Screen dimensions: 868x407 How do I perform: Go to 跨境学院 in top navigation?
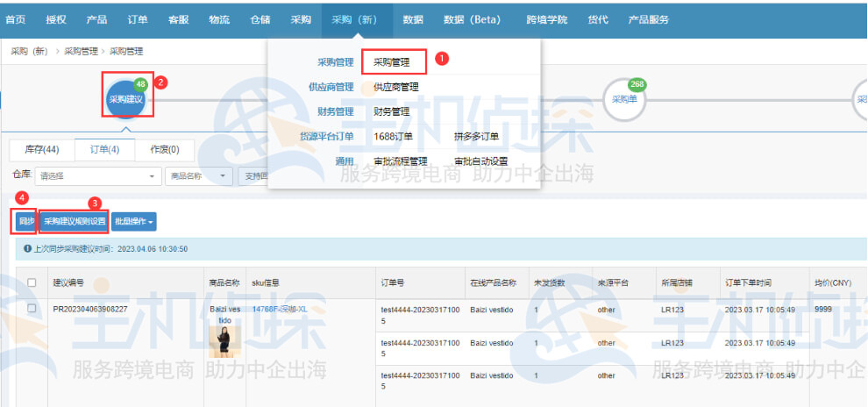(x=546, y=19)
